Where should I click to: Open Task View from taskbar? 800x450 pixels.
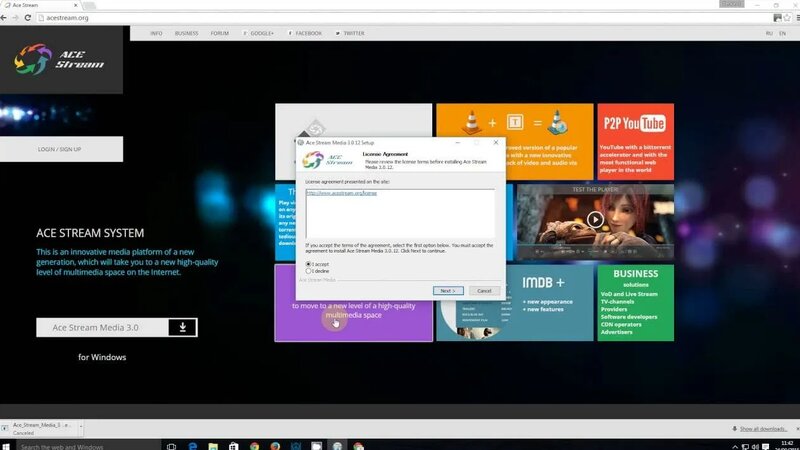pyautogui.click(x=171, y=446)
